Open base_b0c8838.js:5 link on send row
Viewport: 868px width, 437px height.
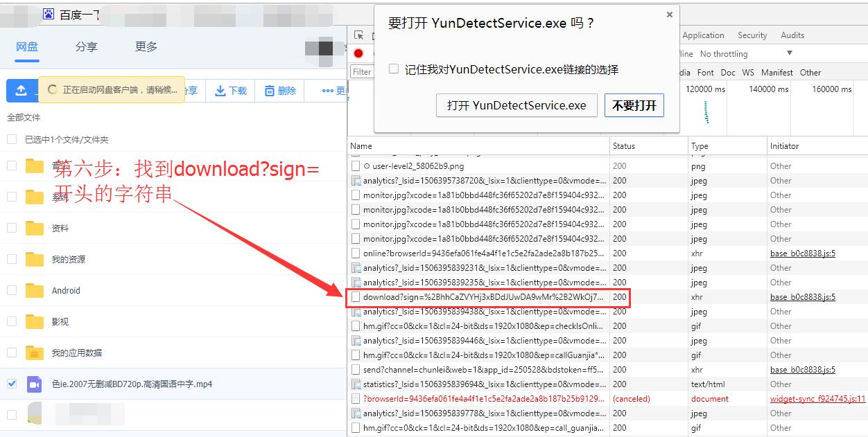802,370
